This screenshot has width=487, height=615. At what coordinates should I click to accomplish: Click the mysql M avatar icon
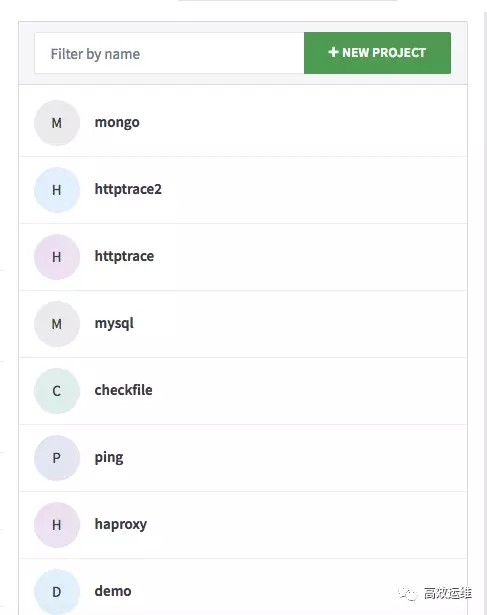tap(57, 324)
